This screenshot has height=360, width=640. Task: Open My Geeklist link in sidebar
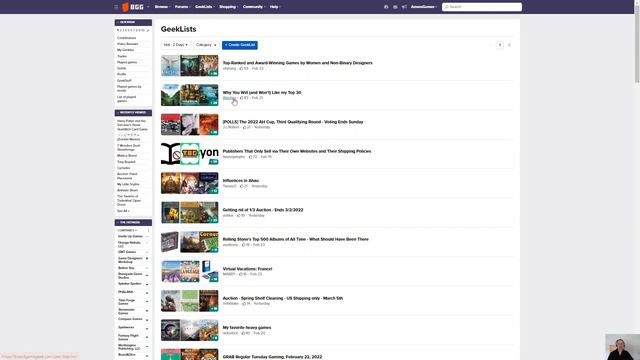pos(125,50)
